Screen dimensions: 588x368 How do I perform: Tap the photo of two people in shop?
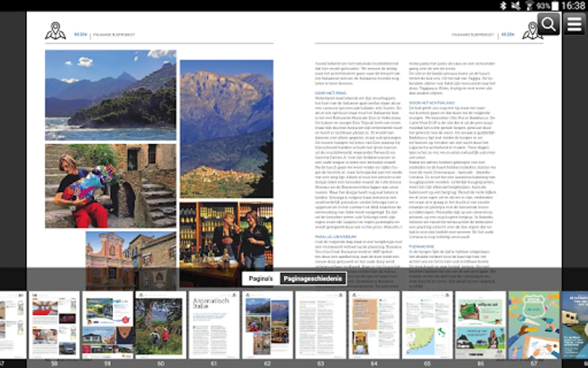227,244
